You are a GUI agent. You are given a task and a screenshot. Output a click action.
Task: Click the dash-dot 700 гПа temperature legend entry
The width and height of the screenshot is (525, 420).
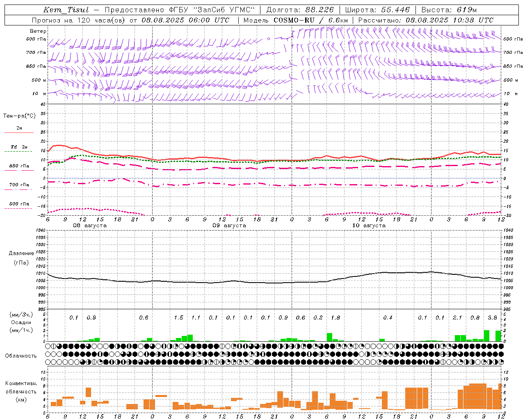tap(19, 185)
